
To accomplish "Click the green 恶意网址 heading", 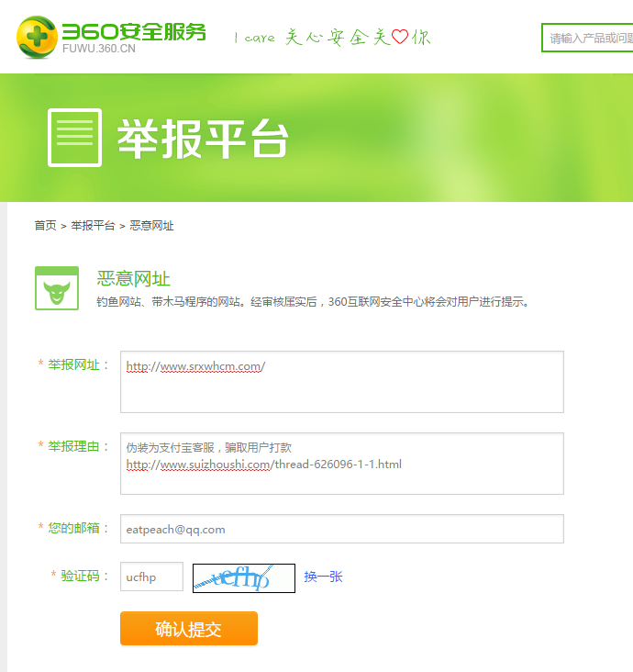I will [134, 278].
